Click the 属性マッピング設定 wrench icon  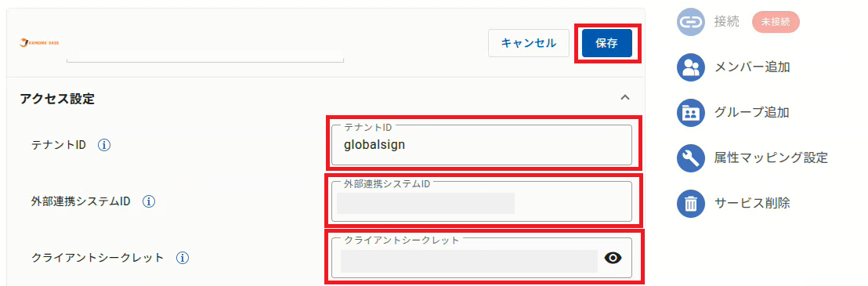(x=690, y=158)
